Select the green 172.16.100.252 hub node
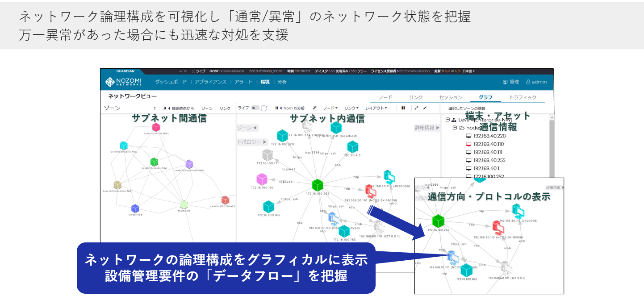This screenshot has height=300, width=644. [318, 185]
